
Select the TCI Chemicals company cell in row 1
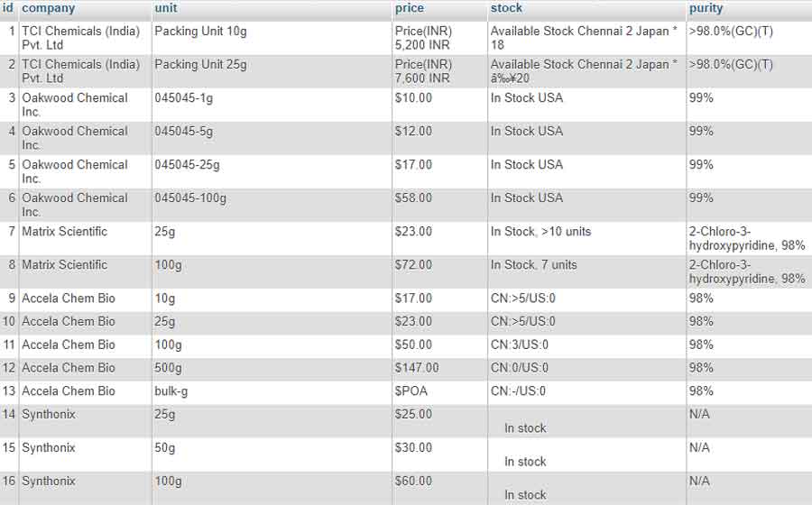click(81, 38)
